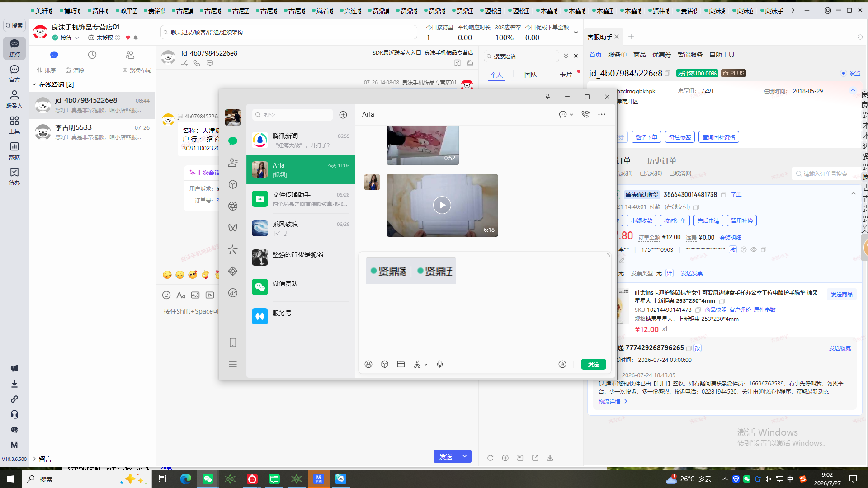Open the dropdown arrow beside the WeChat scissors
Viewport: 868px width, 488px height.
coord(426,365)
